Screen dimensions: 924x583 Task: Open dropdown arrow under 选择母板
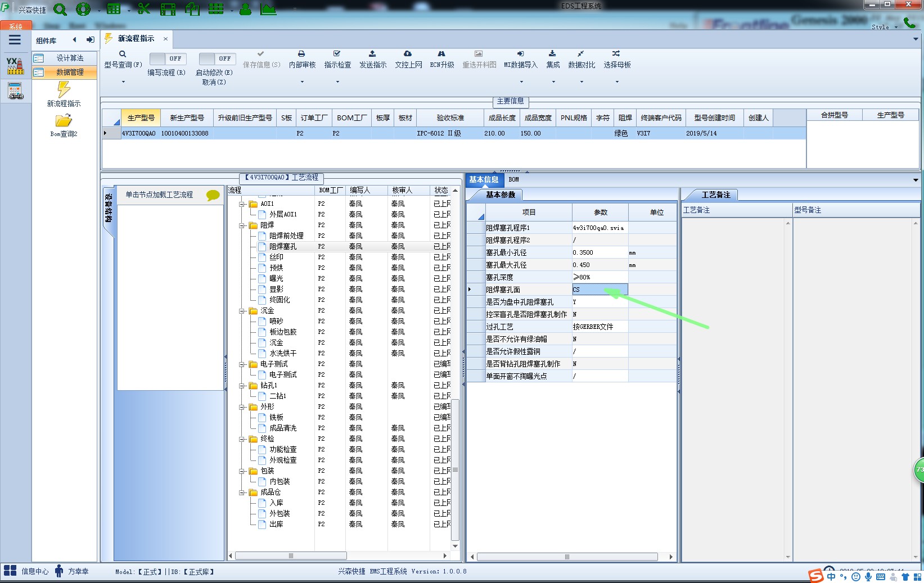pyautogui.click(x=617, y=82)
